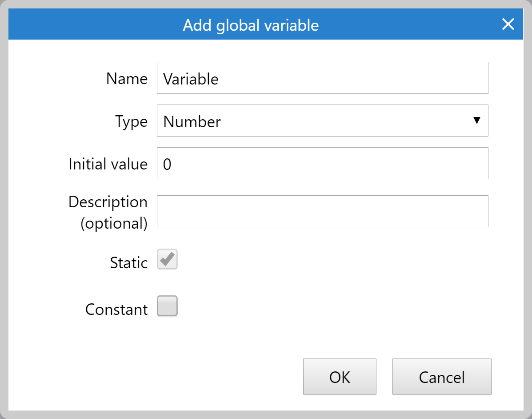Confirm adding the global variable with OK
Viewport: 532px width, 419px height.
coord(340,376)
